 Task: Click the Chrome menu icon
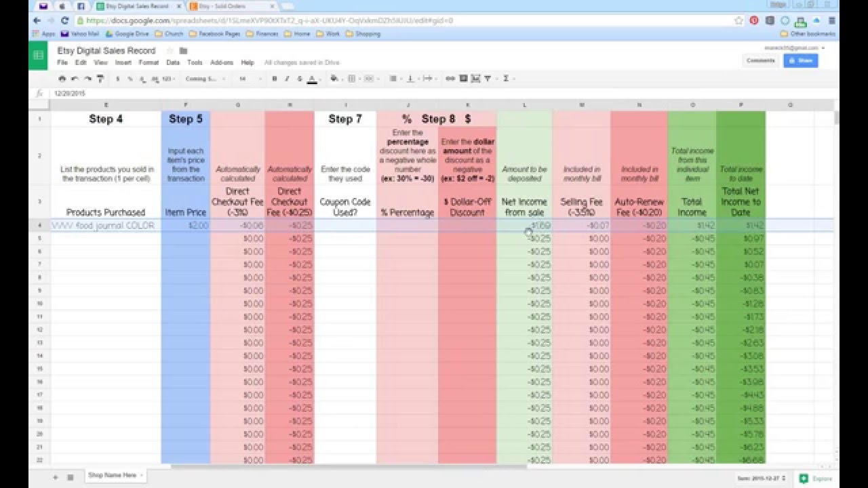pos(832,21)
